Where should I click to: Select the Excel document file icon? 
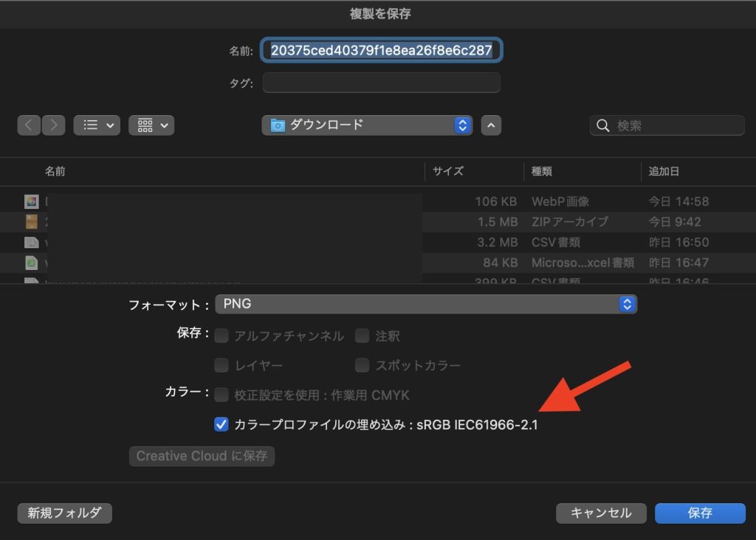click(x=31, y=263)
